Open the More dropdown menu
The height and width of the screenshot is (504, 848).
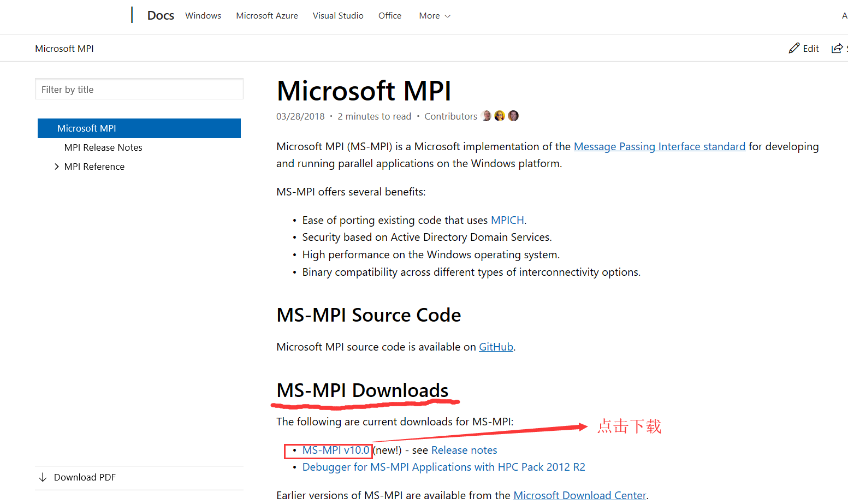coord(435,16)
